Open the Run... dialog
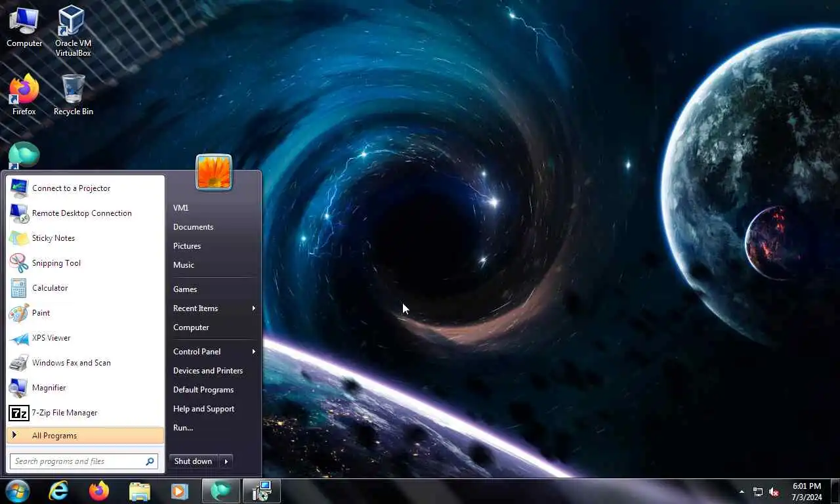This screenshot has height=504, width=840. [183, 428]
